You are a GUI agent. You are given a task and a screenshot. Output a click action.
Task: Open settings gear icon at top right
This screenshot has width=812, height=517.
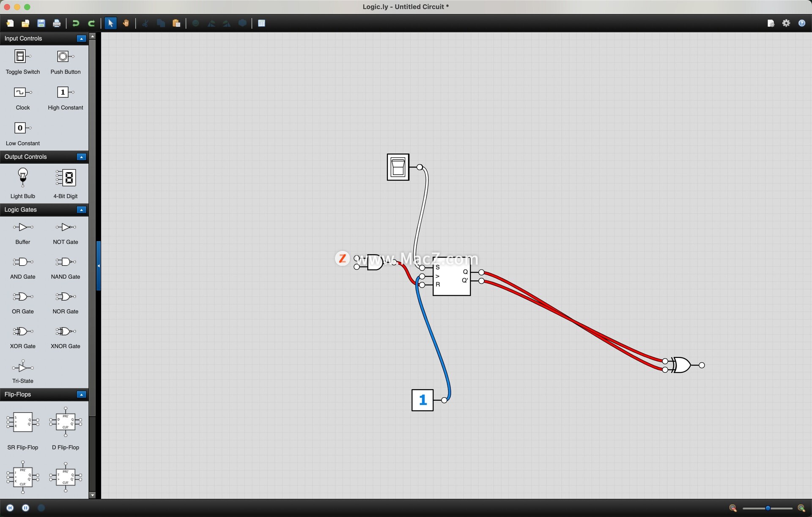786,23
